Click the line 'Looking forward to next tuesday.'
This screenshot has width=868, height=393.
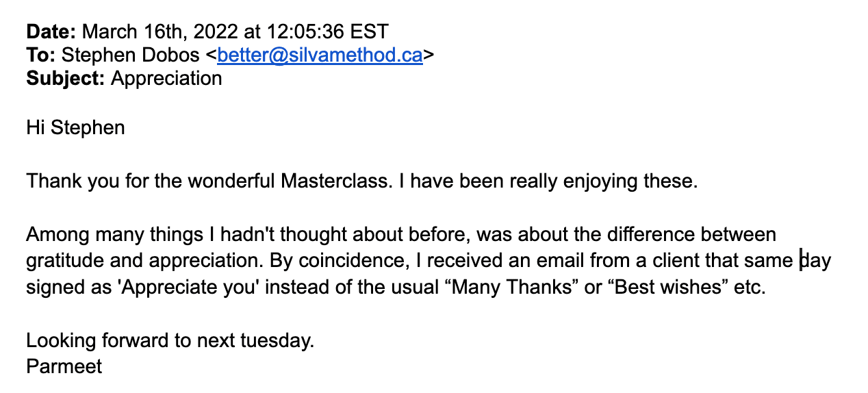[x=170, y=340]
